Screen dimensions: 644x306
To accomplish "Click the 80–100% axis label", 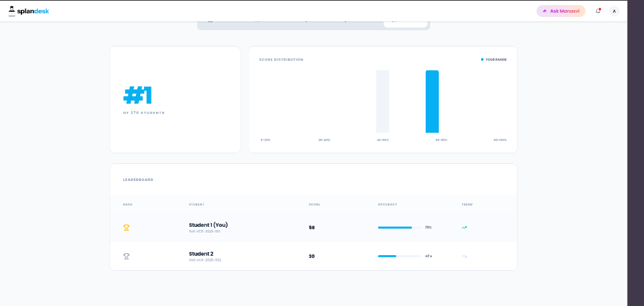I will (500, 140).
